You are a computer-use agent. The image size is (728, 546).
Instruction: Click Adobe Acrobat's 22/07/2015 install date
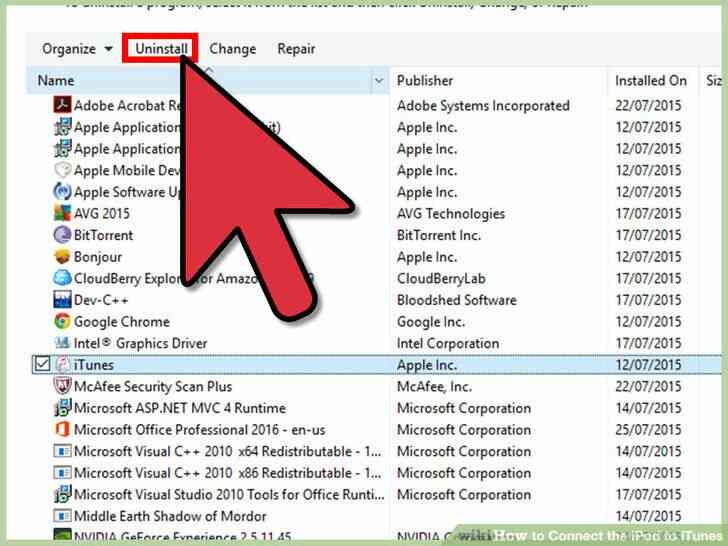click(x=649, y=105)
